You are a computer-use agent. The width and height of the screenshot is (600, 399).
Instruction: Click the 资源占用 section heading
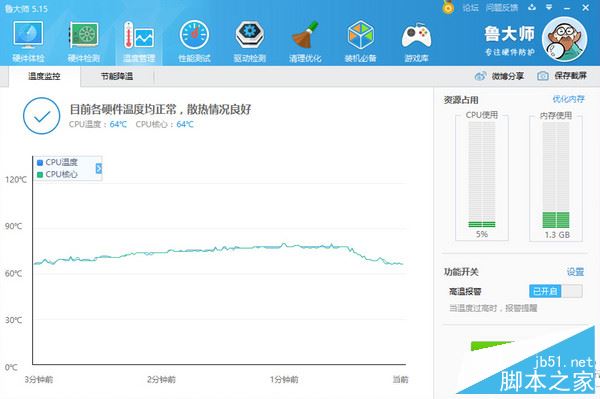pyautogui.click(x=461, y=100)
